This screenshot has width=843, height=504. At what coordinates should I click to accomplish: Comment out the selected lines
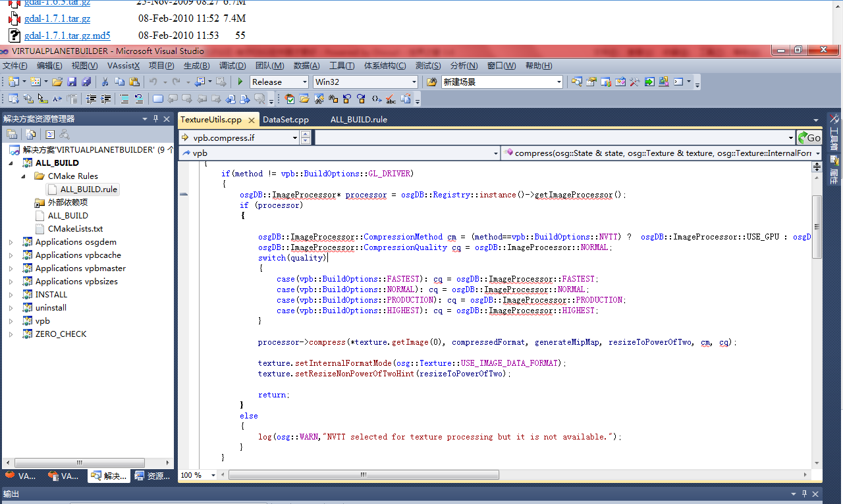(123, 99)
